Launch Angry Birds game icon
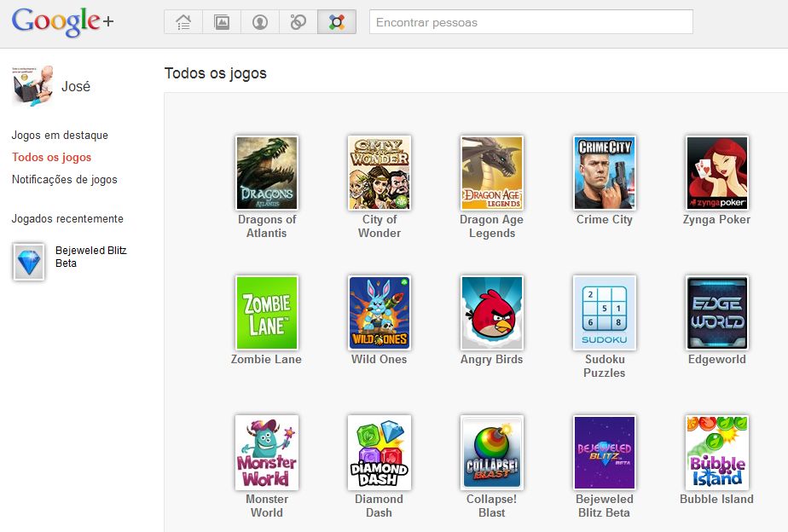Screen dimensions: 788x532 pyautogui.click(x=492, y=313)
